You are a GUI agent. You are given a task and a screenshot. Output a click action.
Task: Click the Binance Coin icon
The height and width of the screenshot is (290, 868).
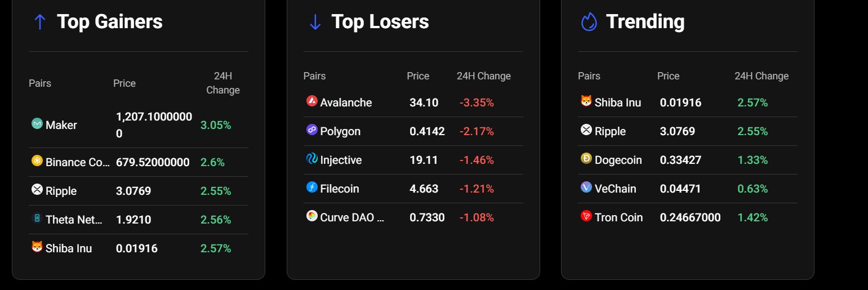[x=37, y=161]
